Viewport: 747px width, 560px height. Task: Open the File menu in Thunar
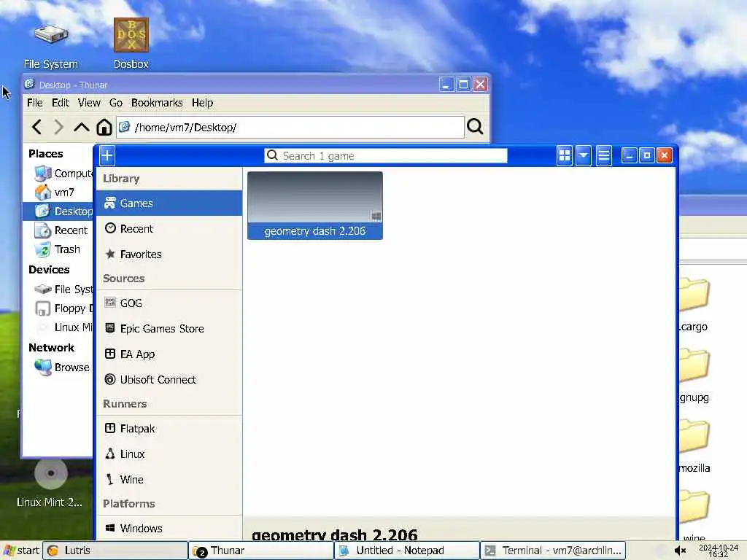35,103
